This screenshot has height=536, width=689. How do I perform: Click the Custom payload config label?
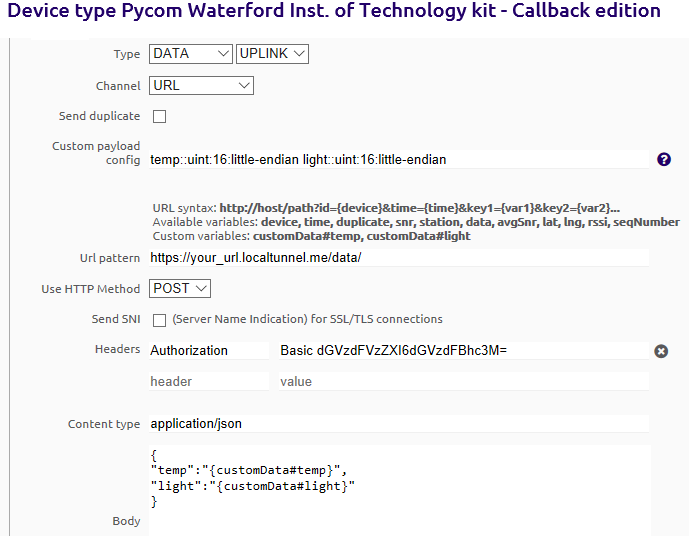pyautogui.click(x=96, y=152)
